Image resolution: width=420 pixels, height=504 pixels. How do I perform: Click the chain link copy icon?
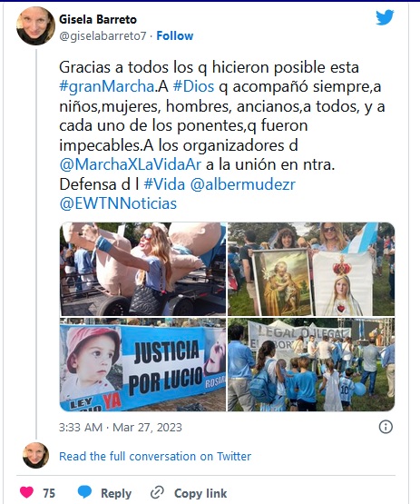157,492
